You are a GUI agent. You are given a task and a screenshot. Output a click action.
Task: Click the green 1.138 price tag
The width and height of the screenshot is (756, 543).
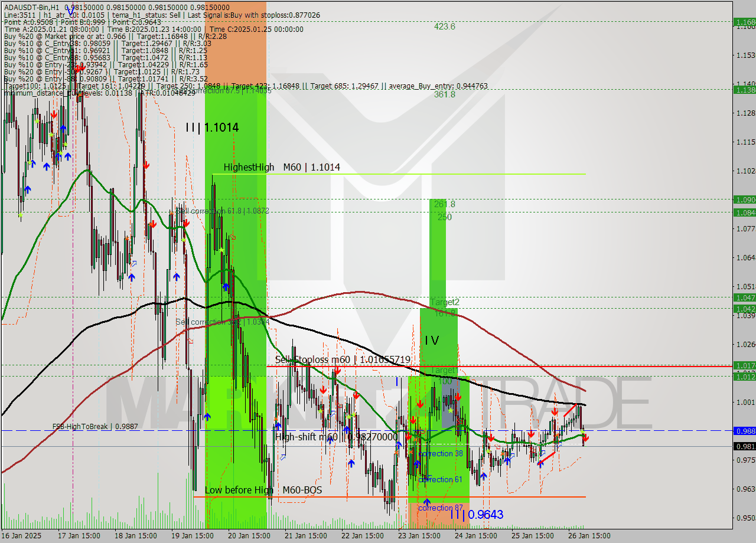pyautogui.click(x=744, y=90)
